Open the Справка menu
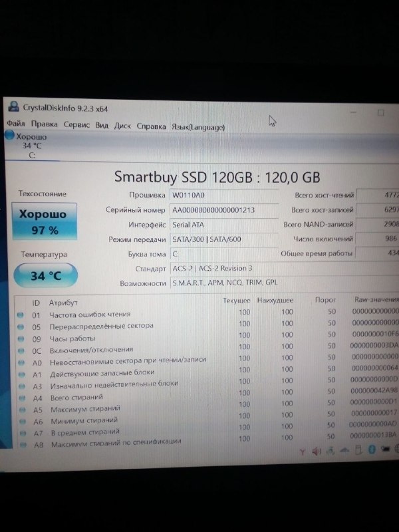The width and height of the screenshot is (399, 532). [152, 126]
